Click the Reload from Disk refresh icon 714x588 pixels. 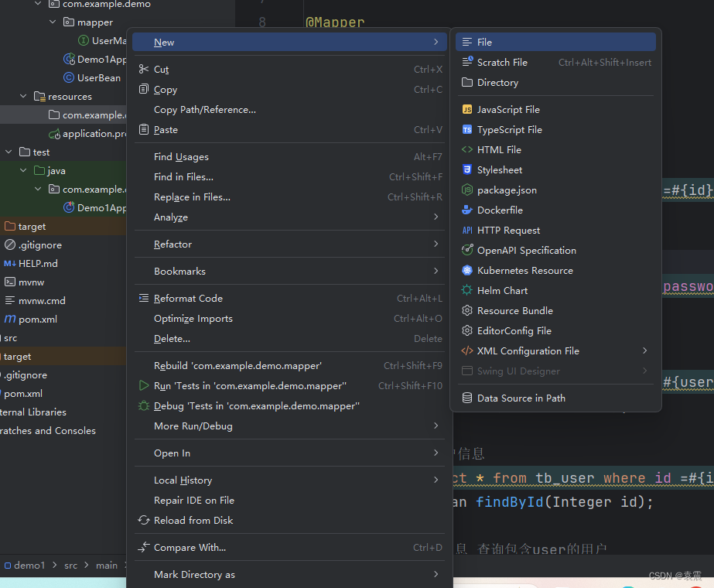click(x=144, y=520)
